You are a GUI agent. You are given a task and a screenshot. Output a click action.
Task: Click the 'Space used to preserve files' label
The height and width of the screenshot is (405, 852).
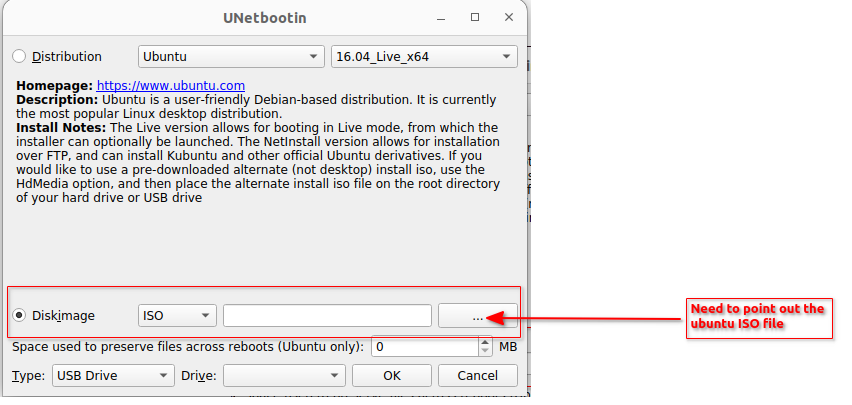[x=188, y=347]
